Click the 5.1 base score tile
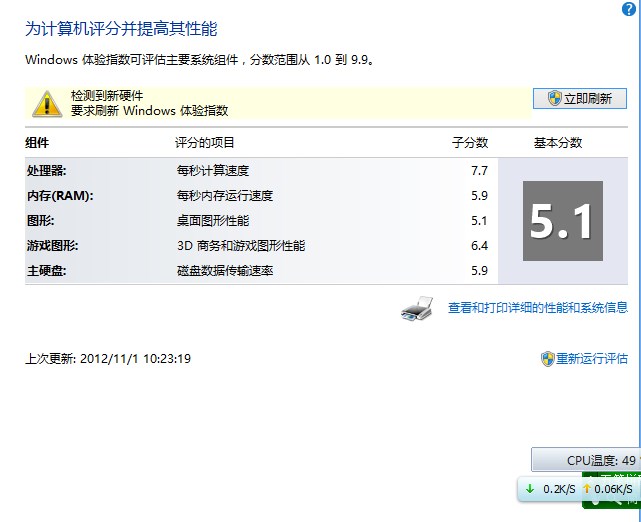 (563, 221)
